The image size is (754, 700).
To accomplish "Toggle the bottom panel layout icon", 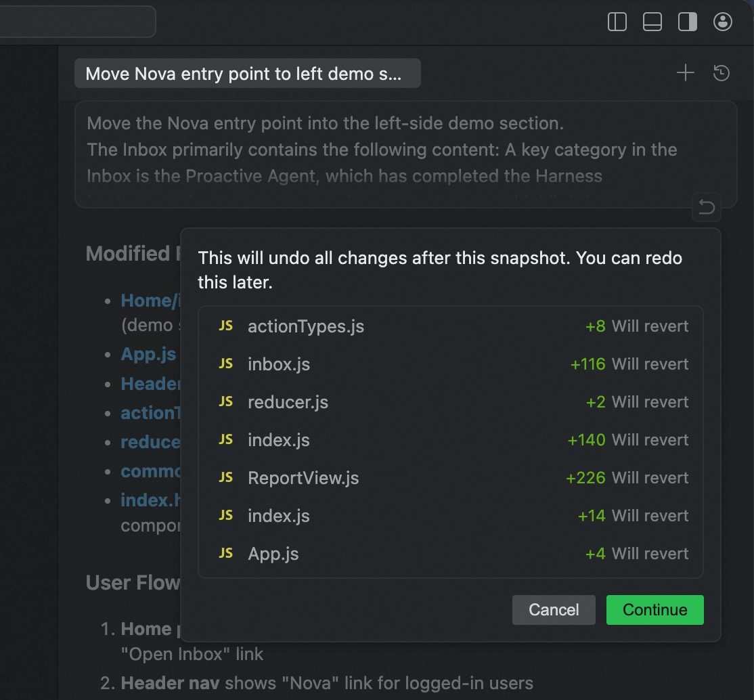I will pyautogui.click(x=652, y=22).
